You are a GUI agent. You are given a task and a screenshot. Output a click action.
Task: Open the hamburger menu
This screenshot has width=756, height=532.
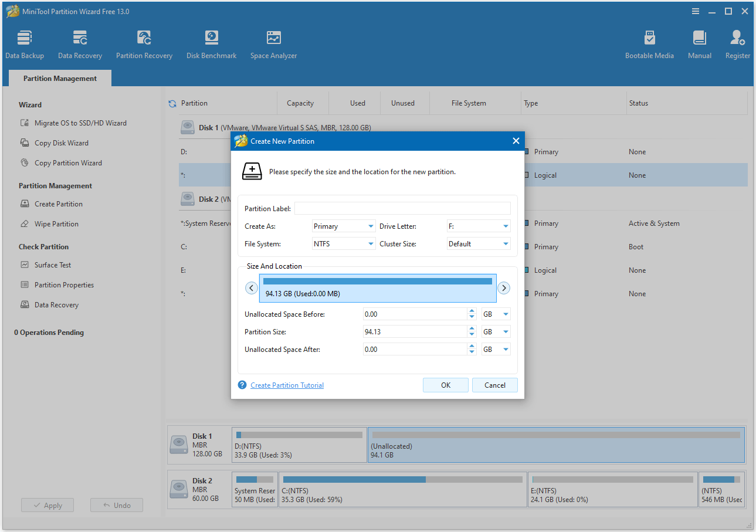[x=695, y=11]
